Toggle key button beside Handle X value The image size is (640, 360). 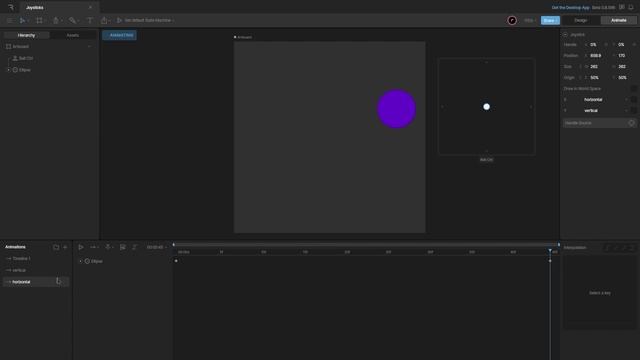(606, 44)
